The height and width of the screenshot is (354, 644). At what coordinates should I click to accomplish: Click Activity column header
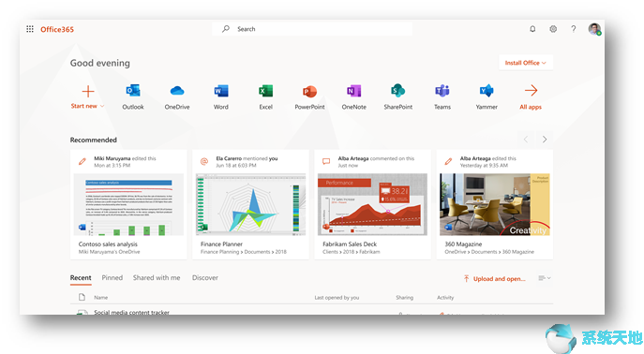445,298
